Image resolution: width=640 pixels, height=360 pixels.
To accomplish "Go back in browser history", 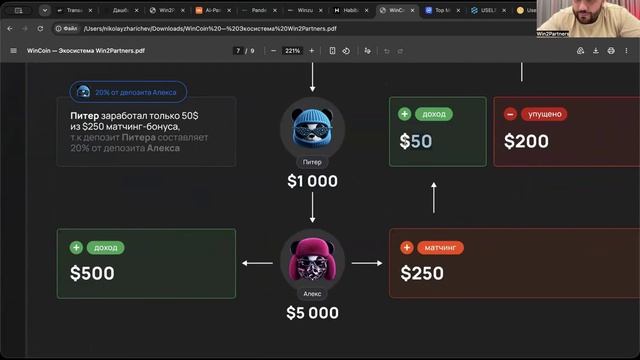I will pos(10,29).
